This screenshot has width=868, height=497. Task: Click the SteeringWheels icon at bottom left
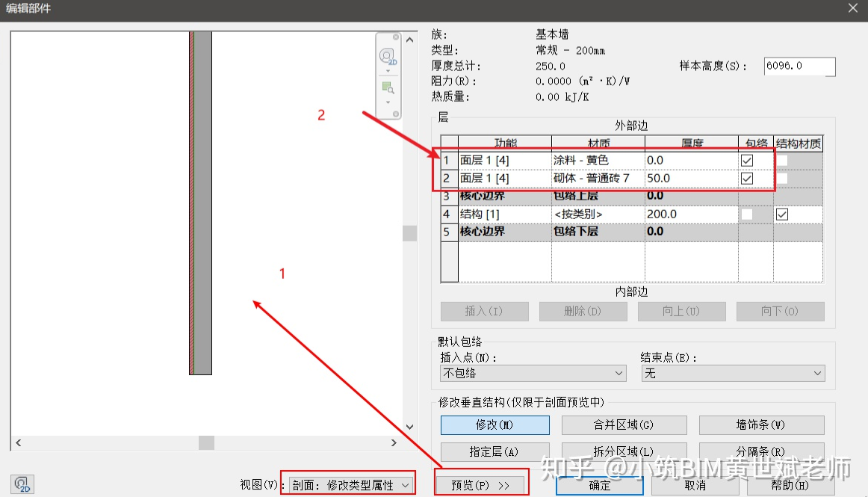(22, 484)
